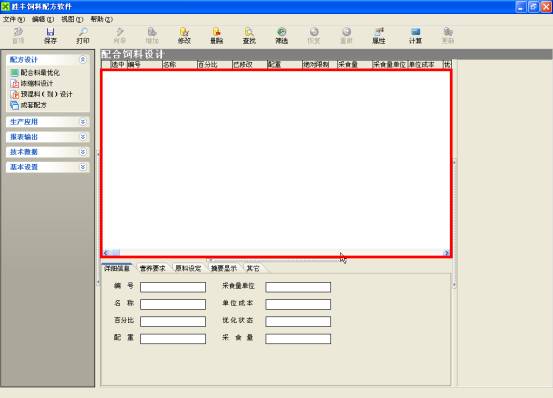Open the 文件 menu
Image resolution: width=553 pixels, height=398 pixels.
14,19
